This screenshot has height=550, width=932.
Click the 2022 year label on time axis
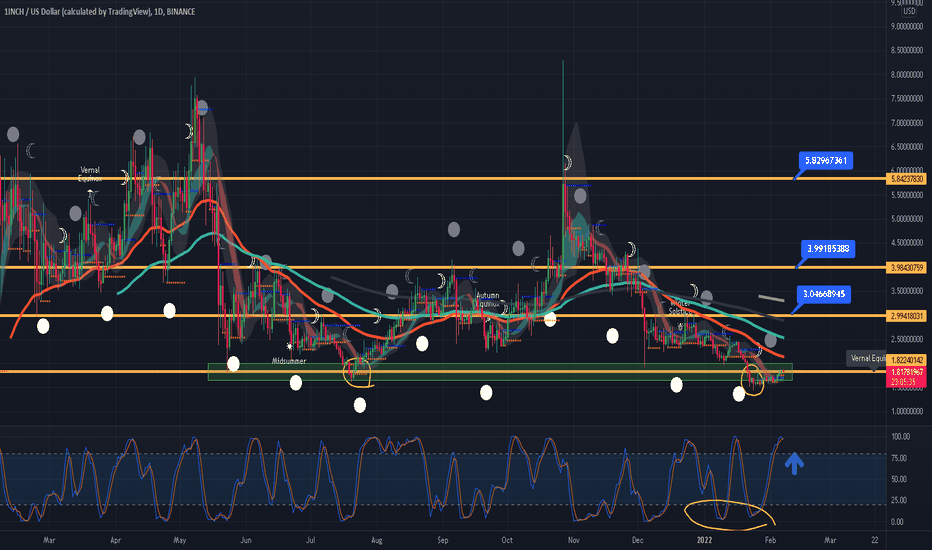[704, 540]
